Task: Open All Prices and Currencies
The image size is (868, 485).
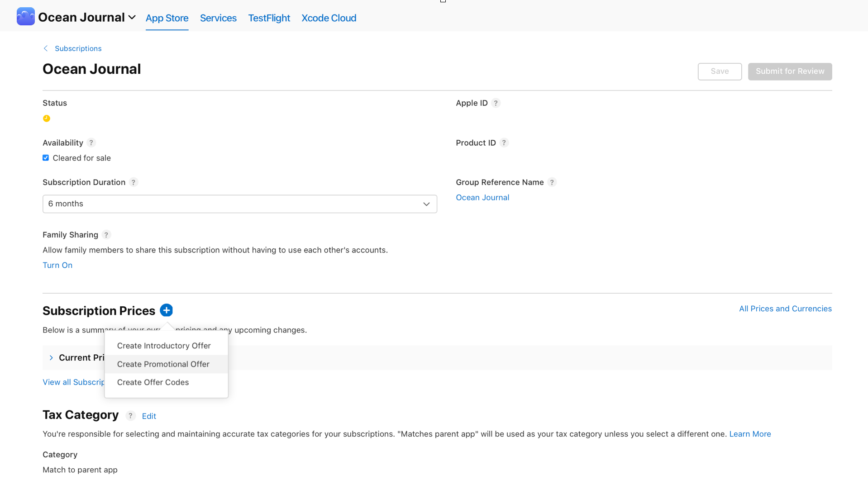Action: pyautogui.click(x=785, y=308)
